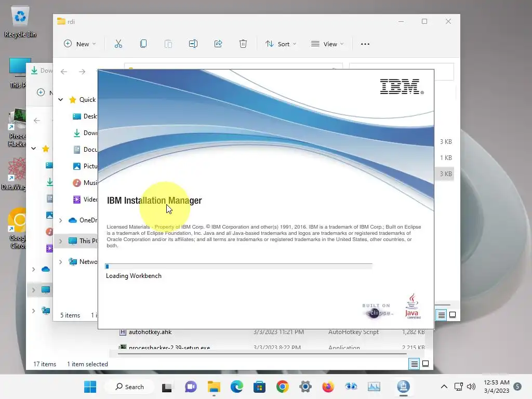Open the Chat icon on taskbar
The width and height of the screenshot is (532, 399).
point(191,387)
